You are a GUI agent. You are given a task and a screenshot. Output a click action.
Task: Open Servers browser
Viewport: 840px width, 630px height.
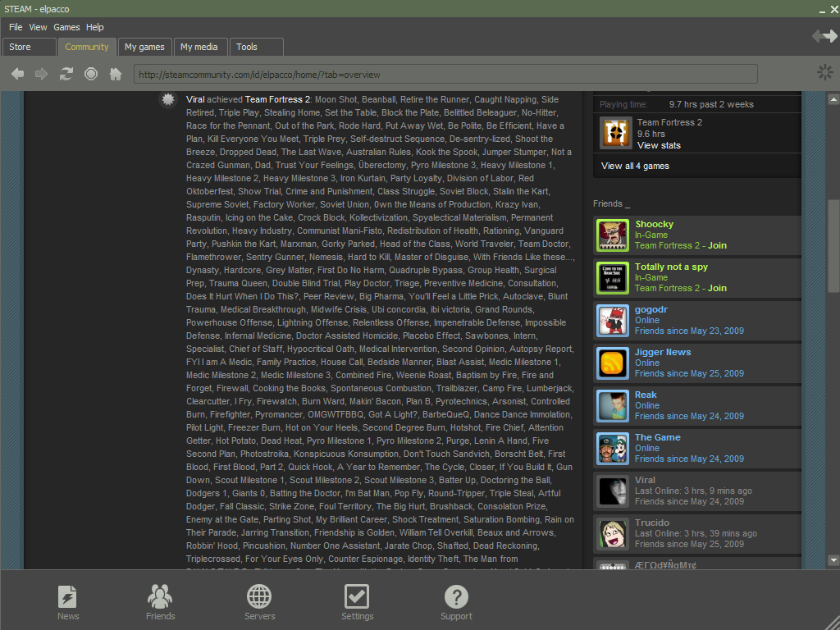pyautogui.click(x=259, y=603)
